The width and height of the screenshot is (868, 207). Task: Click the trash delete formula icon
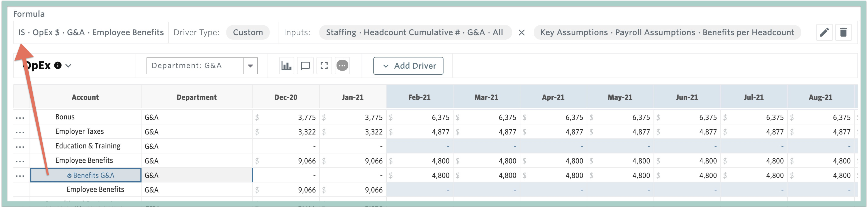click(843, 32)
